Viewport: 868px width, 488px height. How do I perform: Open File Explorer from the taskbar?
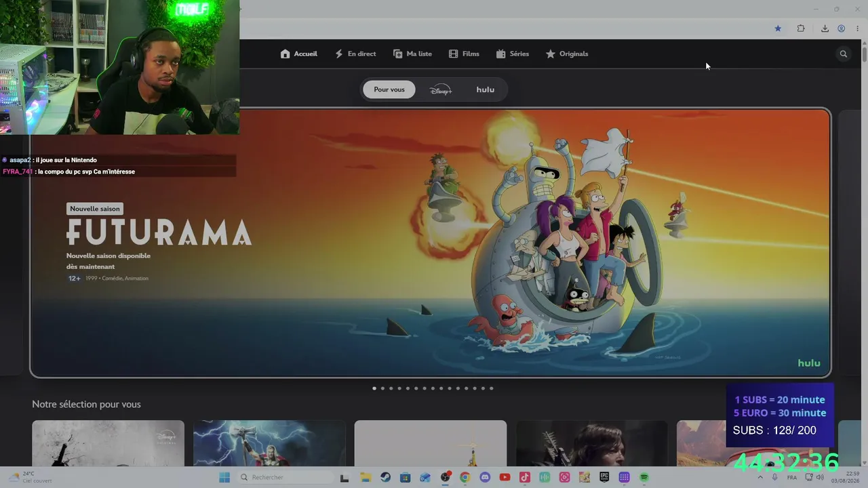[x=366, y=477]
